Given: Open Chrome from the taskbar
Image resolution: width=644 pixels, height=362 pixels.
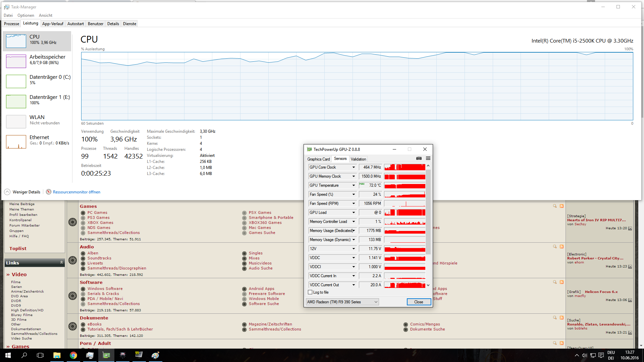Looking at the screenshot, I should (73, 355).
